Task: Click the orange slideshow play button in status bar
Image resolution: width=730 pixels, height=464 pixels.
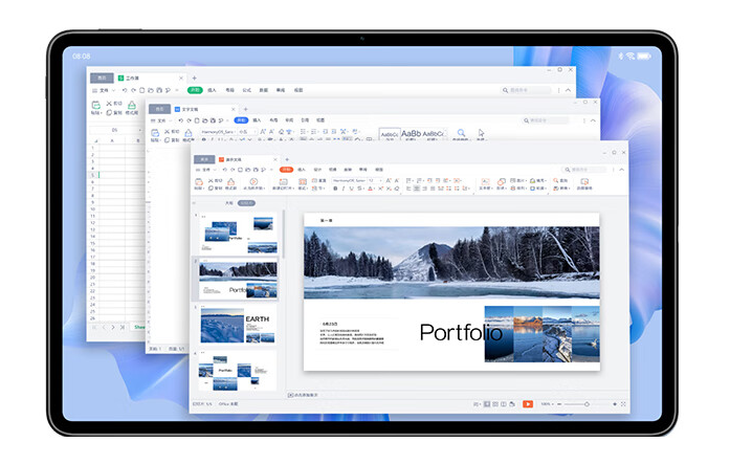Action: (527, 404)
